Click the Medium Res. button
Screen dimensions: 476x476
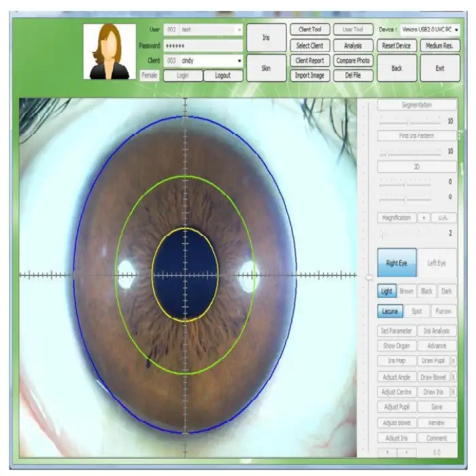[x=439, y=46]
